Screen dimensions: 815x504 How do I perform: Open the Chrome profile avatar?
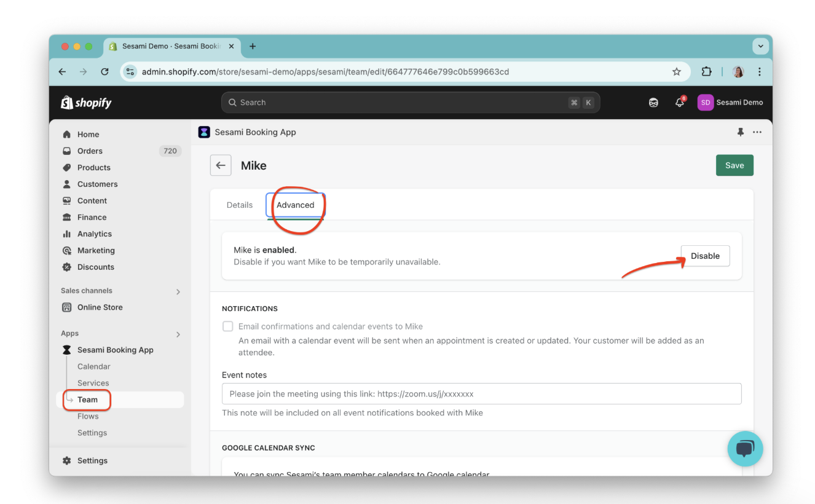738,72
